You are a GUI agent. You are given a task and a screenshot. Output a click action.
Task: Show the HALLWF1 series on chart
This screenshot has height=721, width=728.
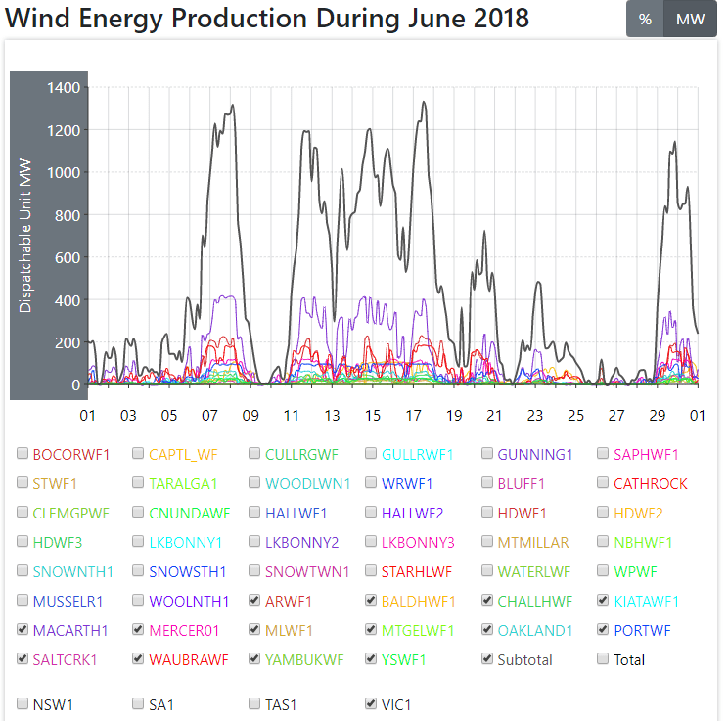coord(255,513)
